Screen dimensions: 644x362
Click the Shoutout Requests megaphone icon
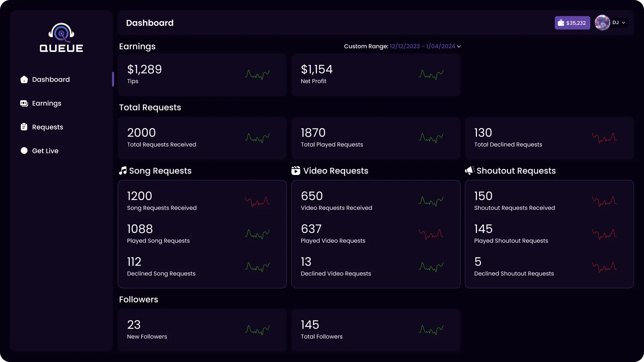(469, 171)
